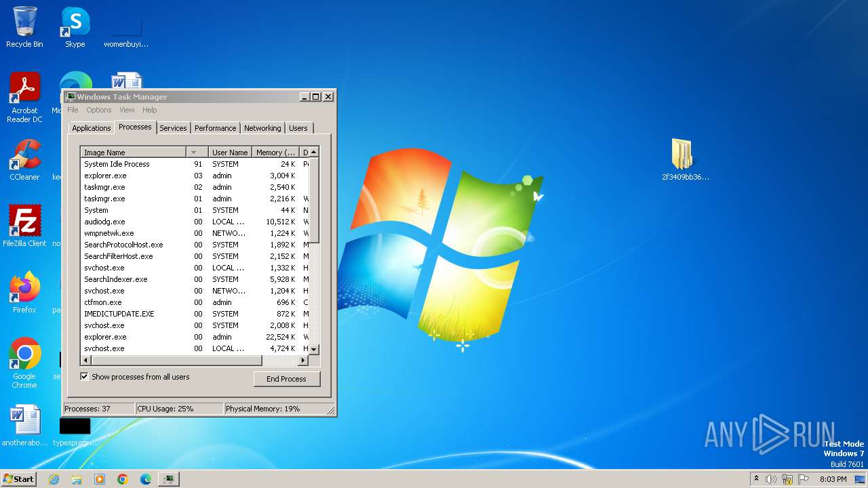
Task: Open the Help menu
Action: click(149, 110)
